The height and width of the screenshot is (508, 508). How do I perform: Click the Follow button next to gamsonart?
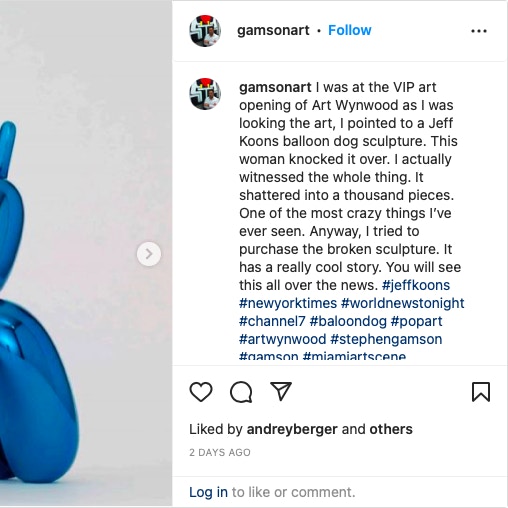pyautogui.click(x=349, y=30)
